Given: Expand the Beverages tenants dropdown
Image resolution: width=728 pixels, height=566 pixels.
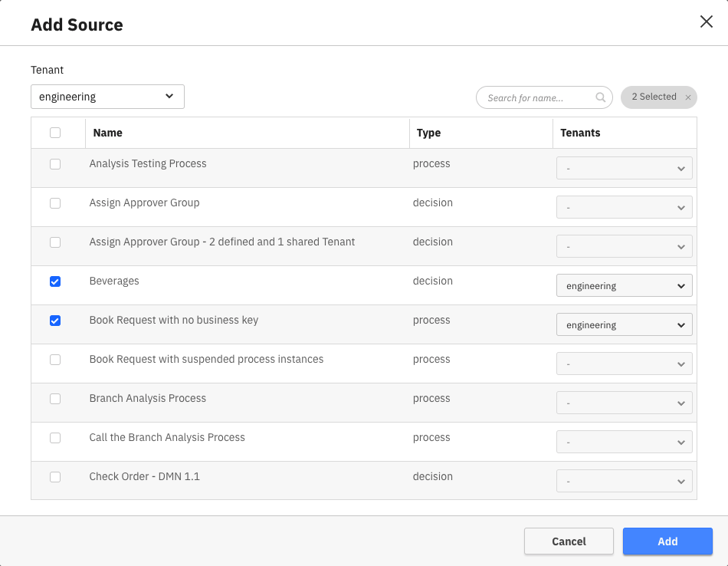Looking at the screenshot, I should [x=624, y=286].
